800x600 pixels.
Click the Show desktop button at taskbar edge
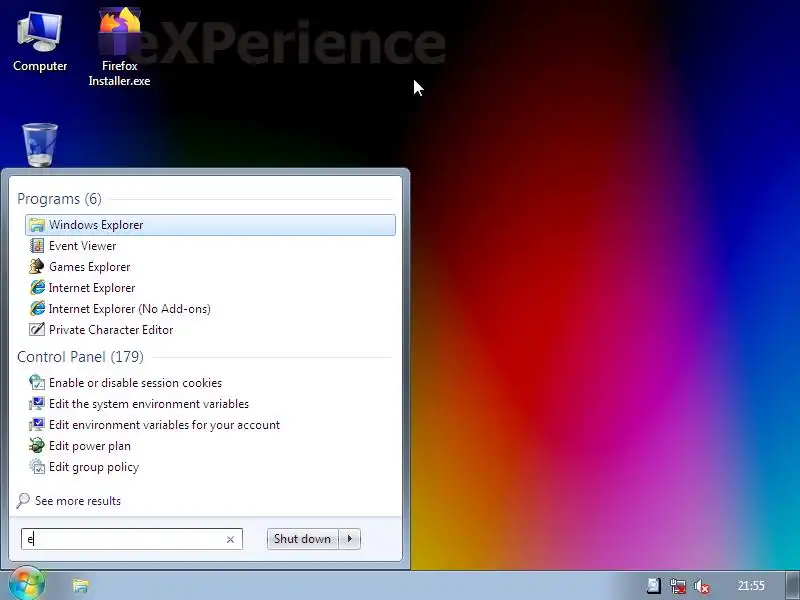[x=792, y=585]
